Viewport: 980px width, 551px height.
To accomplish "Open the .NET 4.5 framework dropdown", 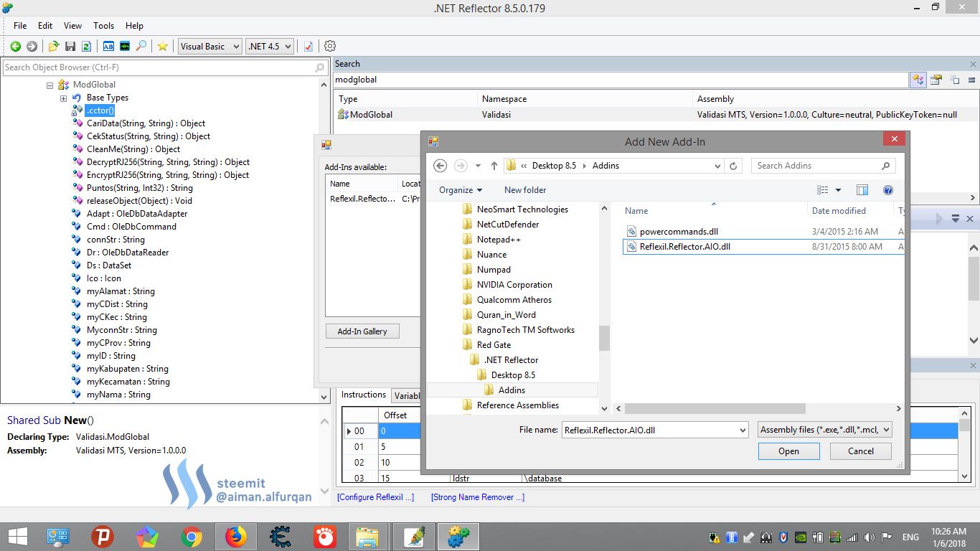I will point(270,46).
